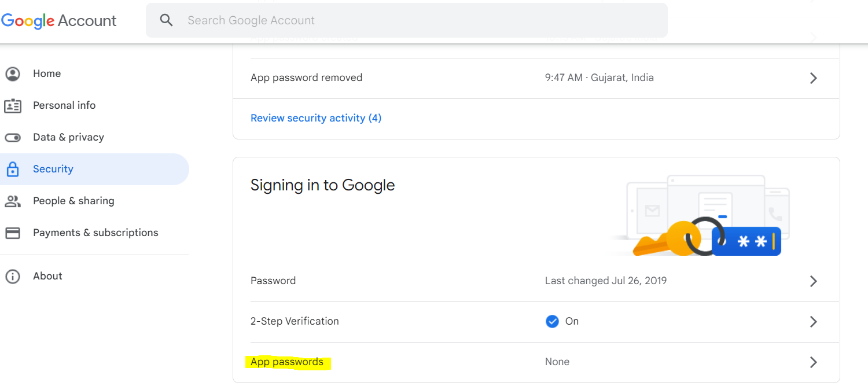The width and height of the screenshot is (868, 390).
Task: Open the Home menu item
Action: pyautogui.click(x=47, y=73)
